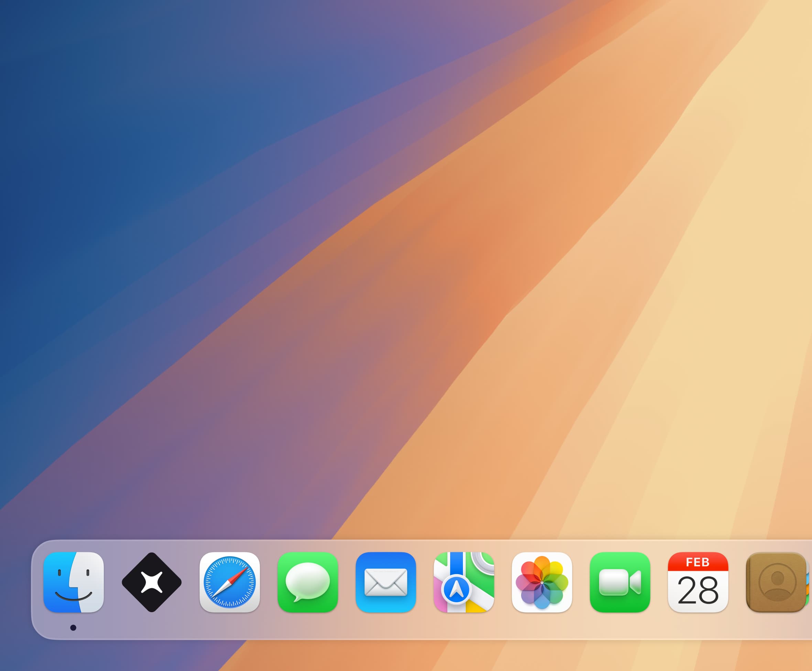This screenshot has width=812, height=671.
Task: Click the running indicator dot under Finder
Action: (x=73, y=628)
